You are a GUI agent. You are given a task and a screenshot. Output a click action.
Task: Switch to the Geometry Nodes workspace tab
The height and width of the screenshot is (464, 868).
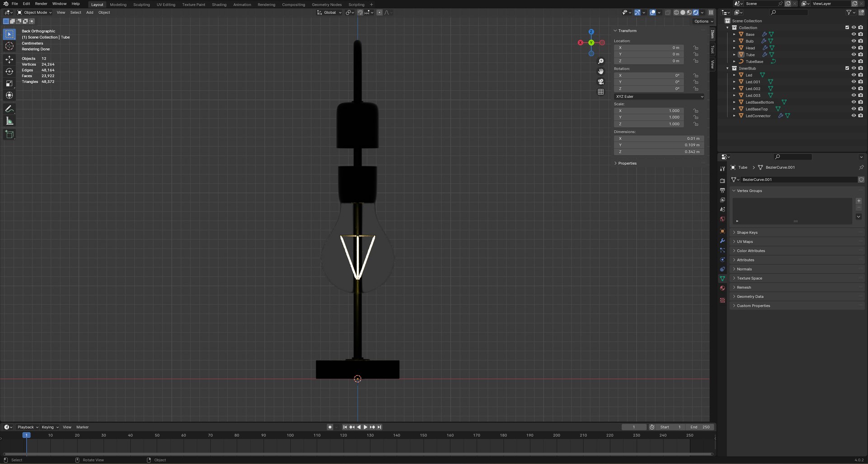[x=327, y=5]
